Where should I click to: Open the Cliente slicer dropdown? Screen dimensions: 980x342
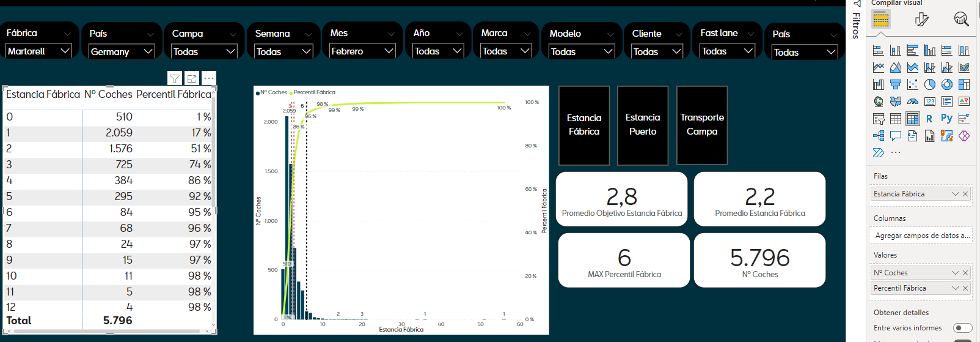tap(657, 52)
